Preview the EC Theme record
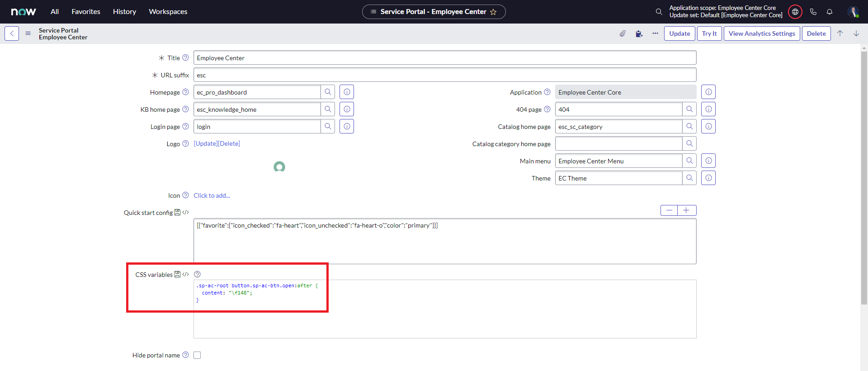Viewport: 868px width, 371px height. (x=708, y=178)
